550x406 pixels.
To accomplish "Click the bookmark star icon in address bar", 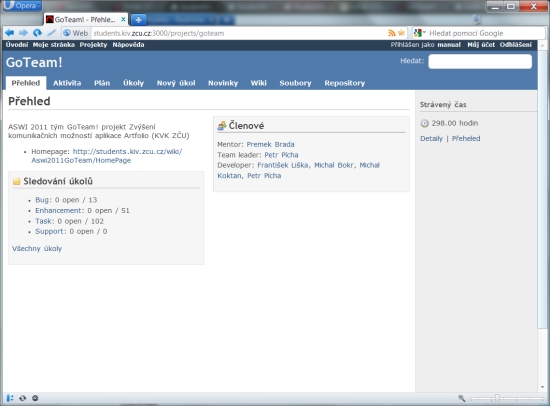I will point(401,33).
